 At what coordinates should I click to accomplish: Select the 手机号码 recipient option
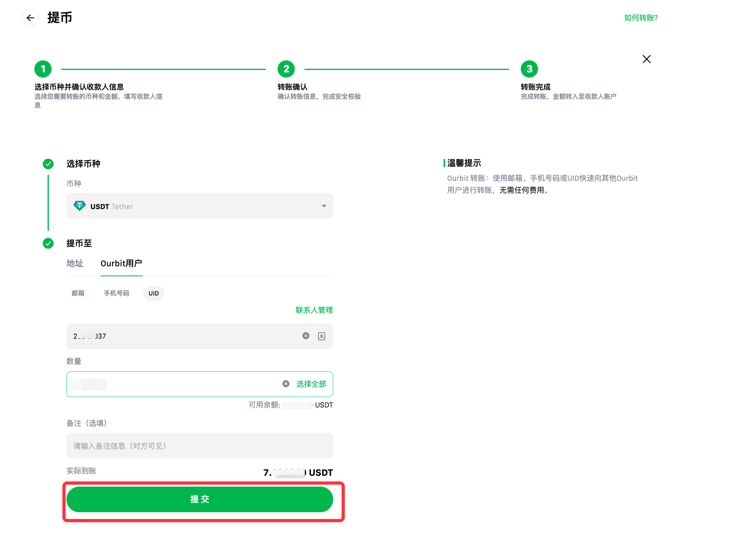point(116,293)
